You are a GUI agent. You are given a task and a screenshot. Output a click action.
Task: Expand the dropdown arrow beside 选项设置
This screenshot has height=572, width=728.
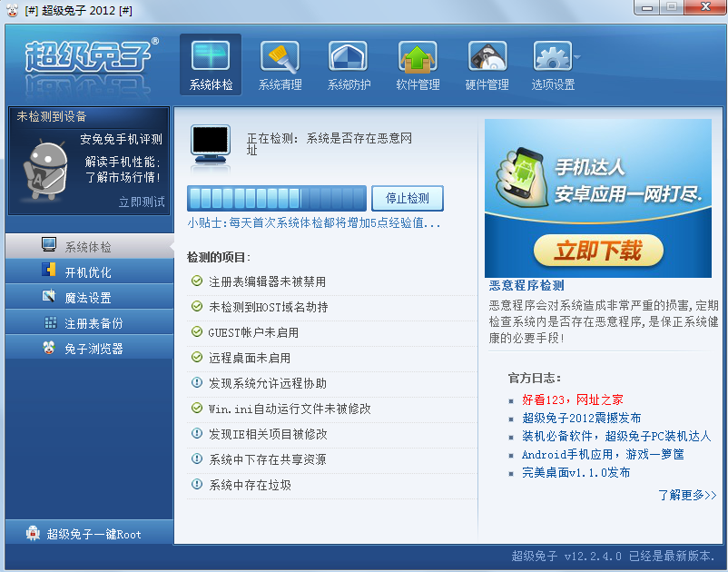[577, 57]
